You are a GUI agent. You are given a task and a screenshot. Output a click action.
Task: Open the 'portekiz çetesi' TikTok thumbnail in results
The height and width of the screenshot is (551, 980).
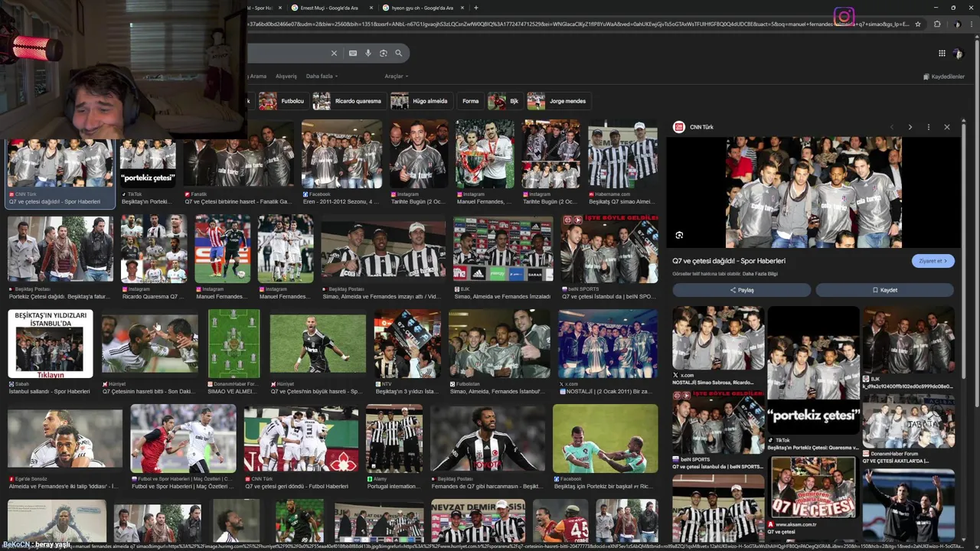[x=148, y=164]
